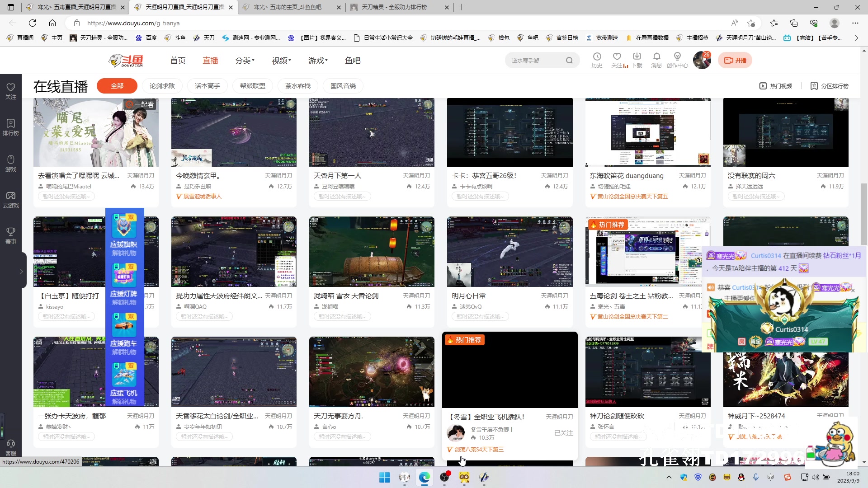Viewport: 868px width, 488px height.
Task: Select the 茶水客栈 filter tab
Action: click(298, 86)
